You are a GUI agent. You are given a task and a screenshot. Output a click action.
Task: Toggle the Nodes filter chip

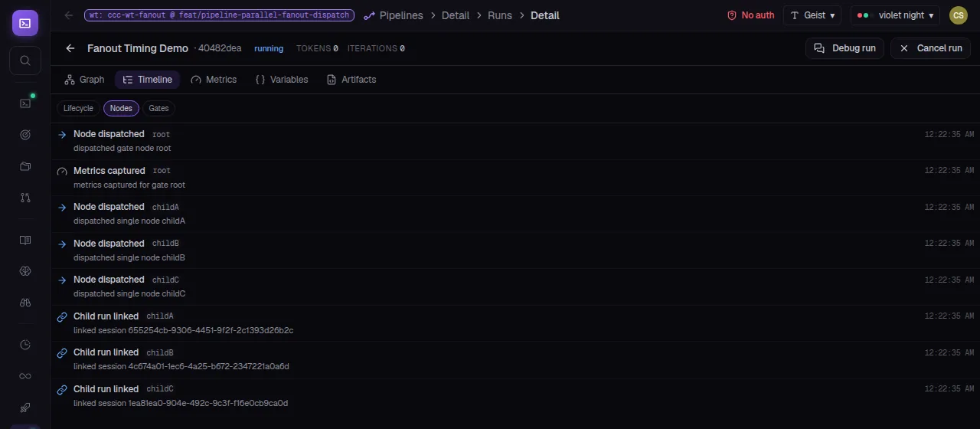click(x=121, y=108)
